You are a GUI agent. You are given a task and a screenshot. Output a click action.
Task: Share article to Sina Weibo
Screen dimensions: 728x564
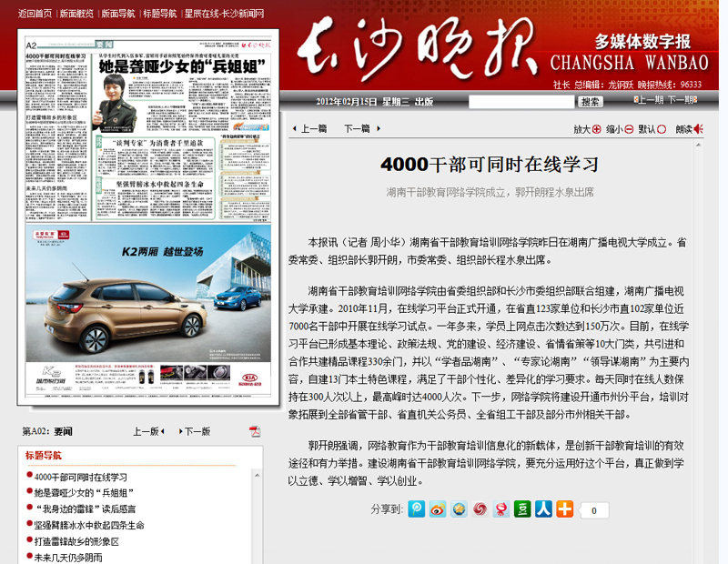438,509
